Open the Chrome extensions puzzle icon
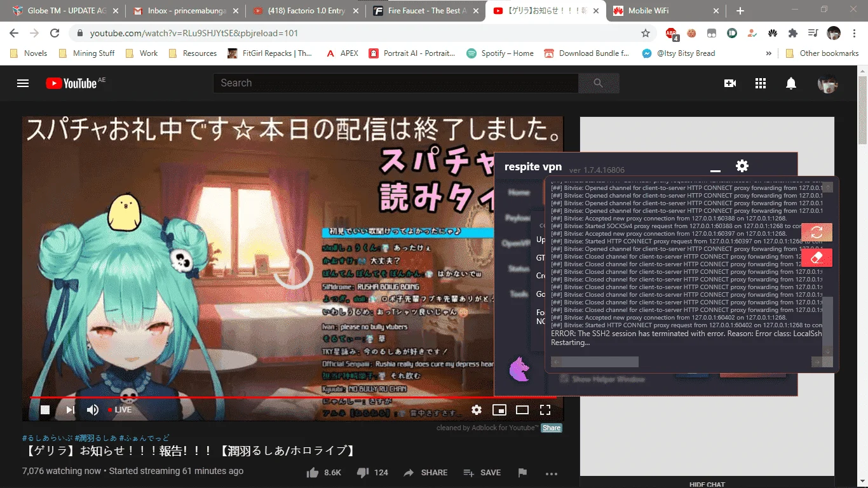 click(x=793, y=33)
